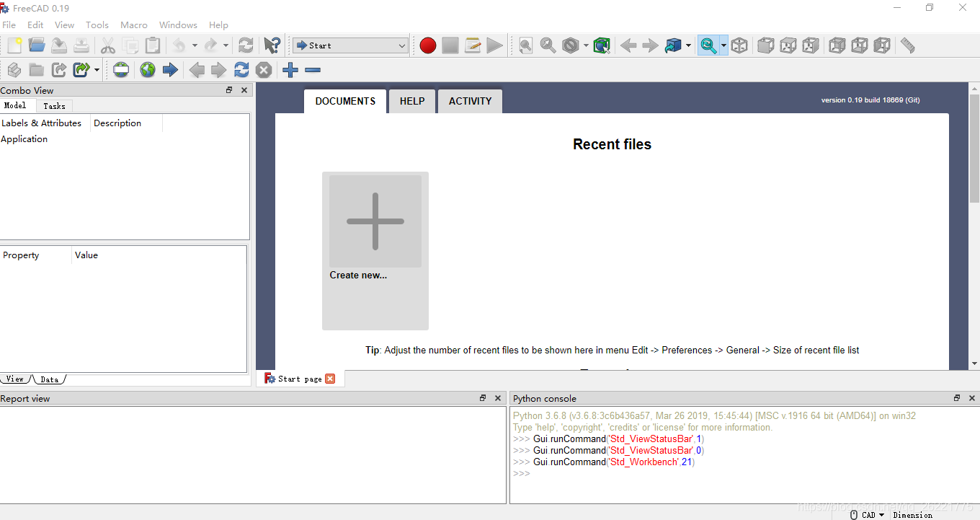Open the CAD navigation style dropdown
The width and height of the screenshot is (980, 520).
click(x=867, y=515)
